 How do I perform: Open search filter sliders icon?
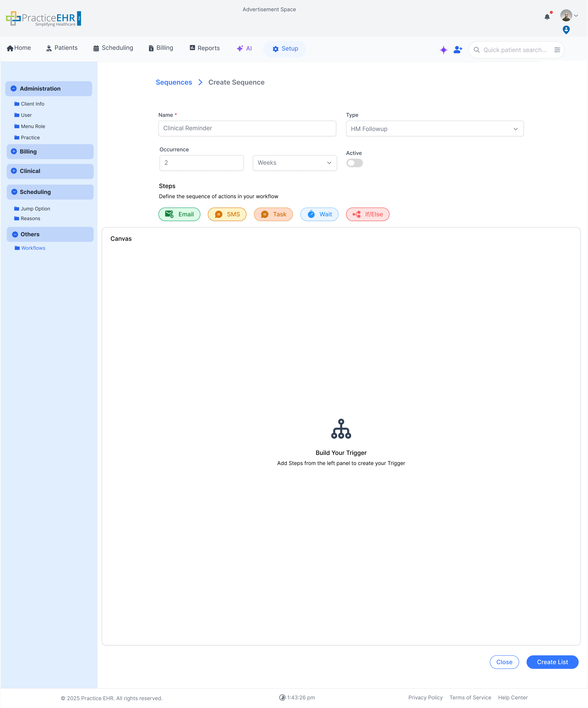pos(557,50)
